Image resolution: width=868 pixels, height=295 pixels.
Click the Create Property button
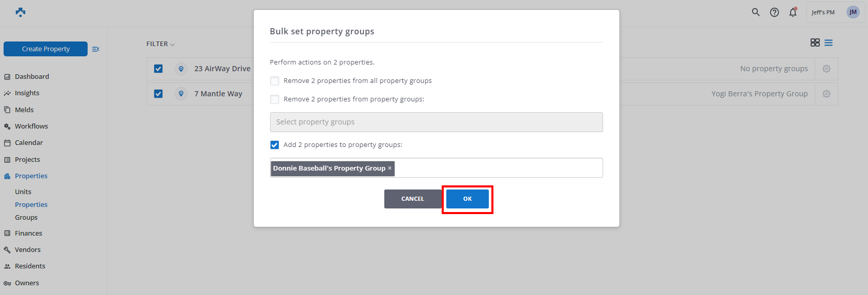point(46,49)
